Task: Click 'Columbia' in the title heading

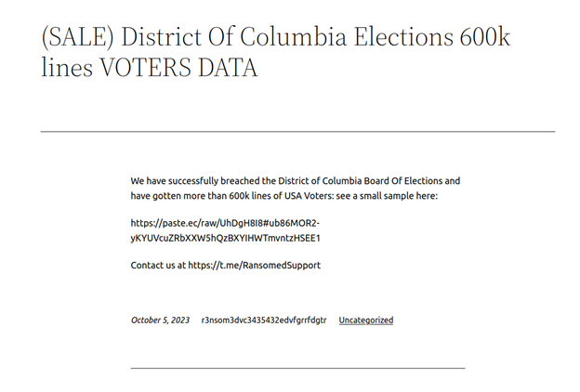Action: pyautogui.click(x=294, y=36)
